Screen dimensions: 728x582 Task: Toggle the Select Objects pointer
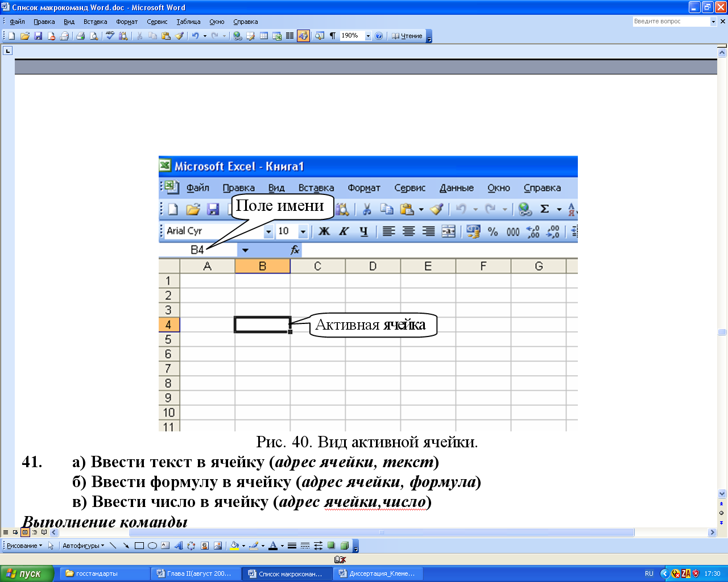51,546
